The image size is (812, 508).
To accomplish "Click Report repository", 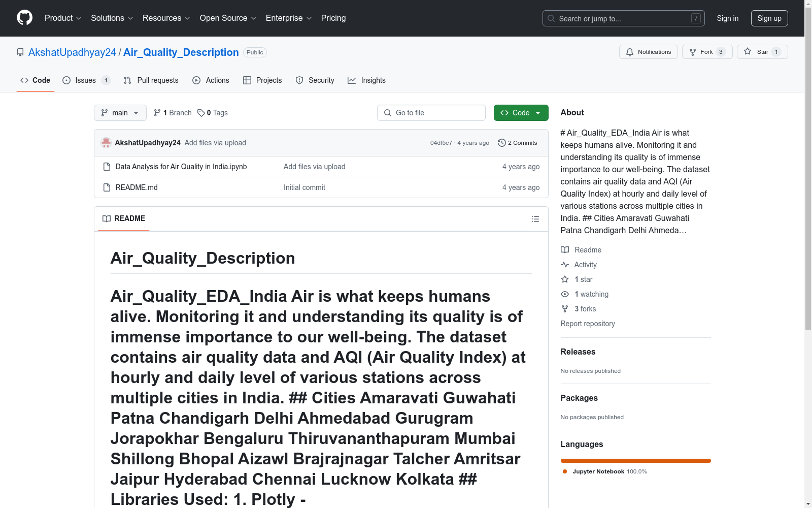I will click(x=588, y=324).
